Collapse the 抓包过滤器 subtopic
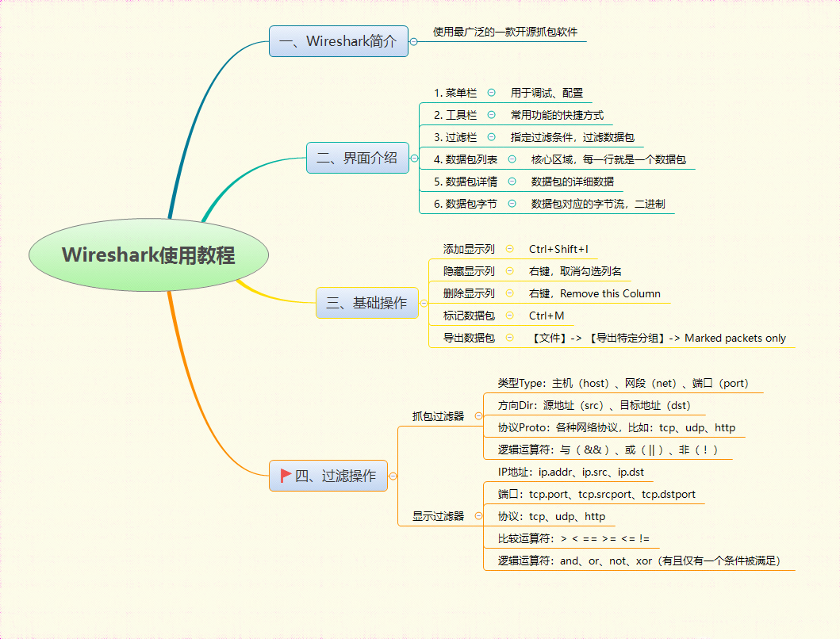 pos(478,416)
